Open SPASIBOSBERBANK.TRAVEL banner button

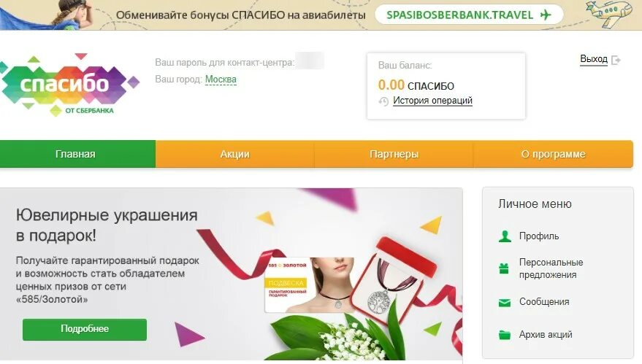coord(469,15)
